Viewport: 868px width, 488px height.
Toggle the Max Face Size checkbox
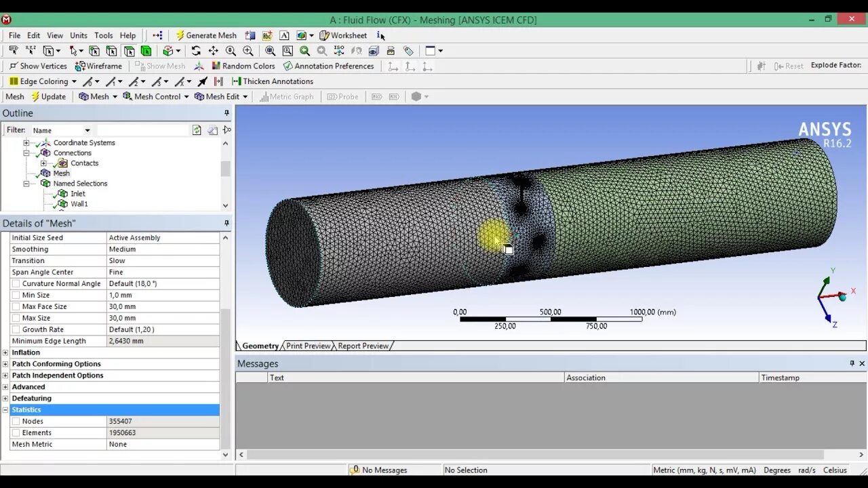coord(16,306)
